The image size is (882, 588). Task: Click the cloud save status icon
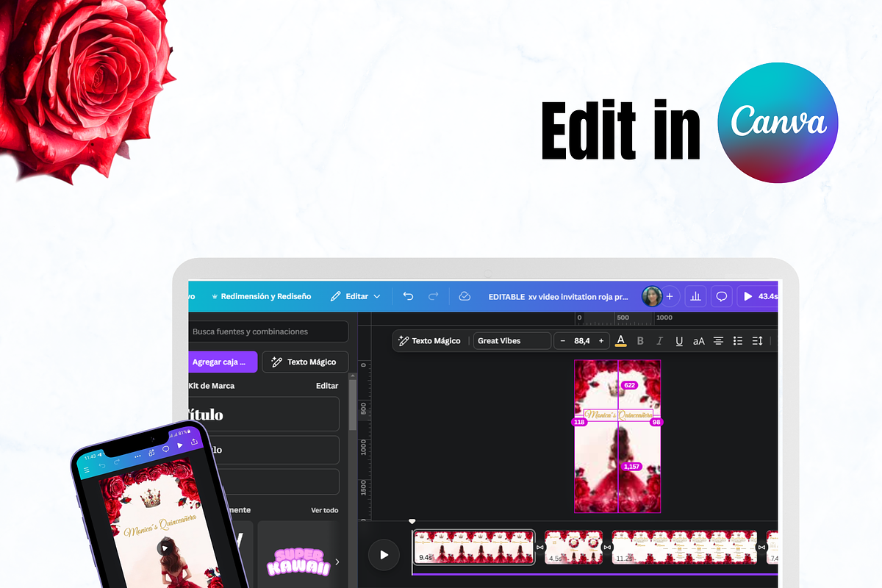(465, 296)
